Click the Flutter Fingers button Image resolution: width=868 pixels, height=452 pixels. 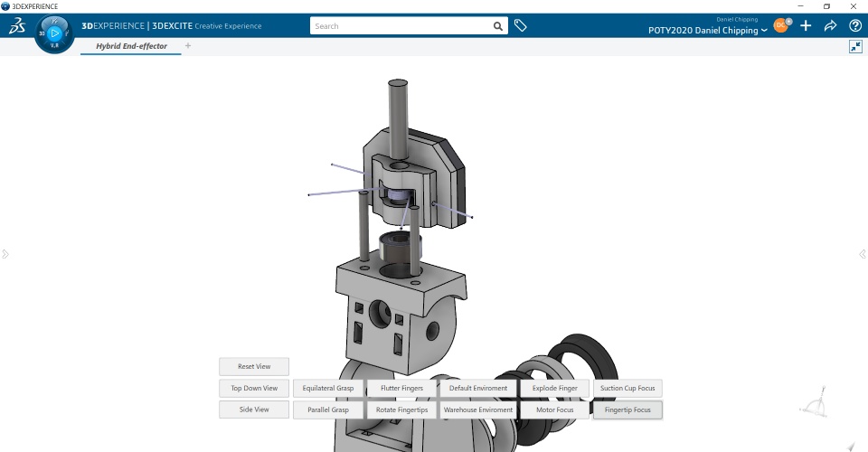tap(401, 388)
